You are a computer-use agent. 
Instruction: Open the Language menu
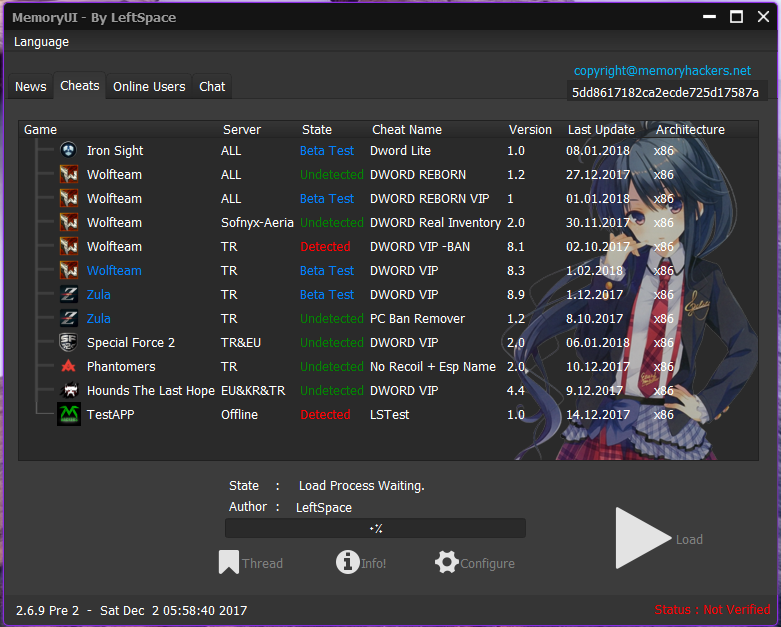click(x=41, y=42)
